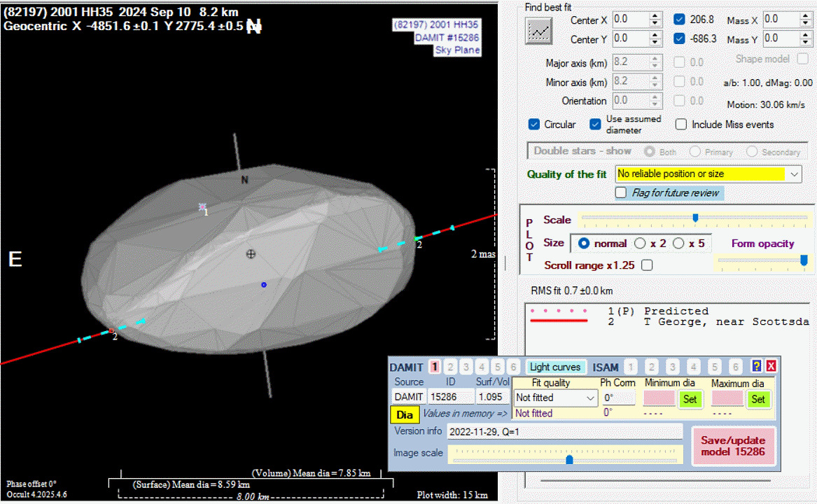Open the DAMIT panel help icon
The width and height of the screenshot is (817, 504).
pos(756,366)
